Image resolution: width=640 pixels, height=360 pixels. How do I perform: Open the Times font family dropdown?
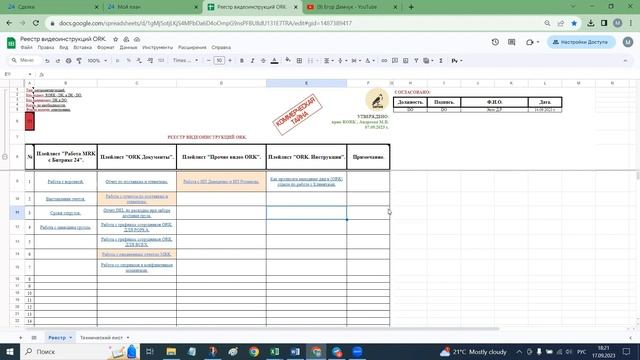point(185,60)
